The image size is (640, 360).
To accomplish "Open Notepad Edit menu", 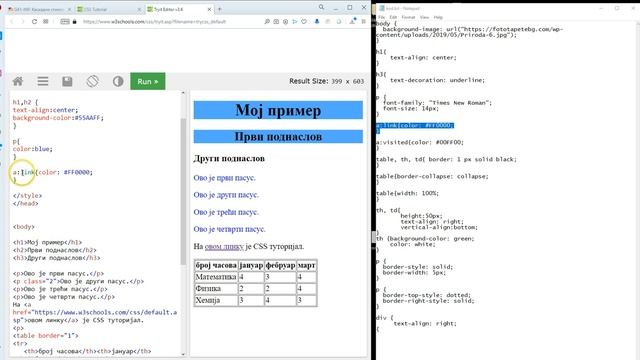I will pyautogui.click(x=393, y=17).
